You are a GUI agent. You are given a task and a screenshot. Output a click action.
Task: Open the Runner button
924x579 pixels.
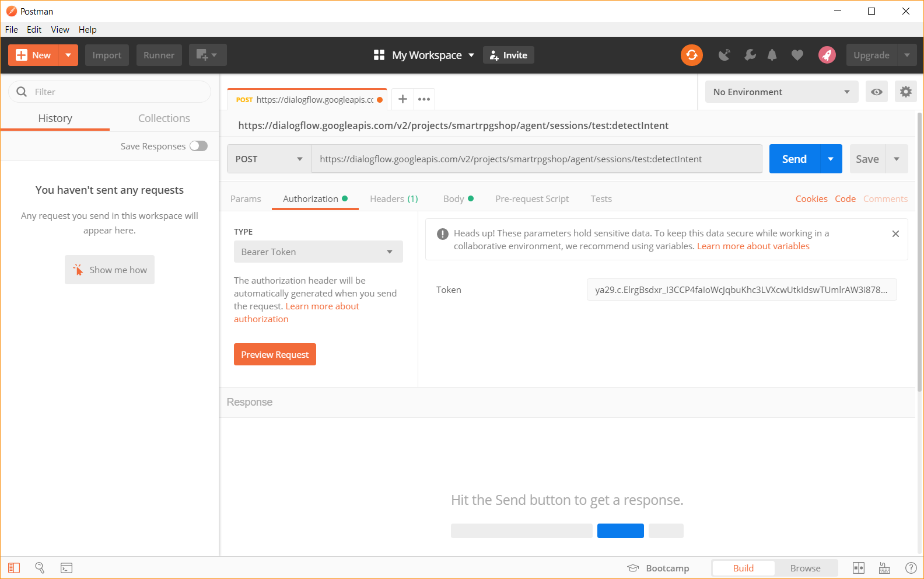(159, 55)
